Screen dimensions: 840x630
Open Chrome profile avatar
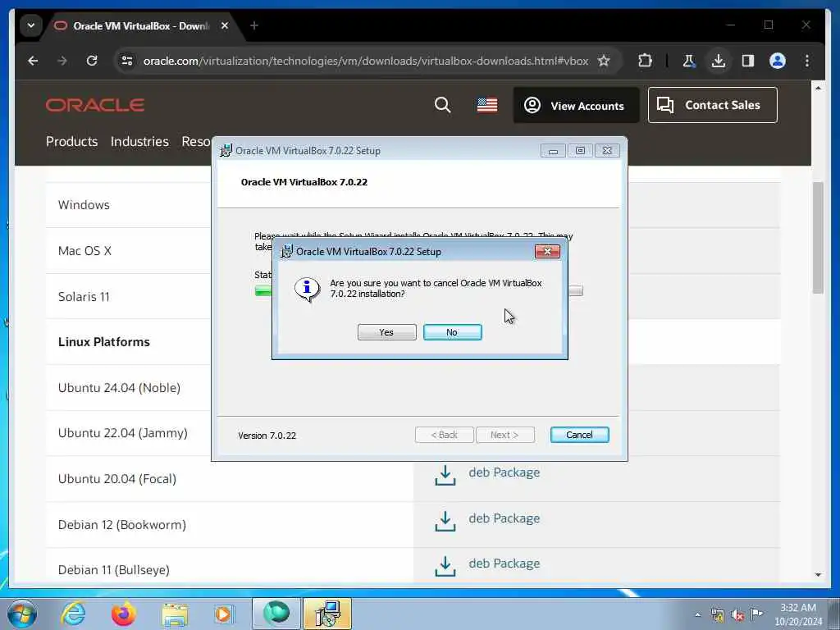[778, 61]
